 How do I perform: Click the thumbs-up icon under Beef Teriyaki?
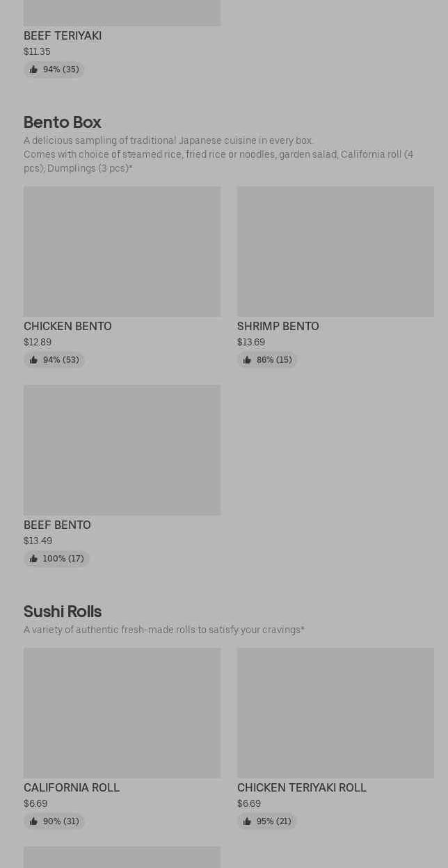(33, 69)
